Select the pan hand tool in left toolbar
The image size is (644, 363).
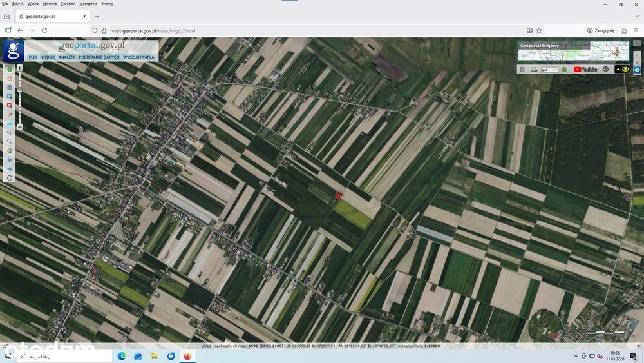pyautogui.click(x=10, y=79)
